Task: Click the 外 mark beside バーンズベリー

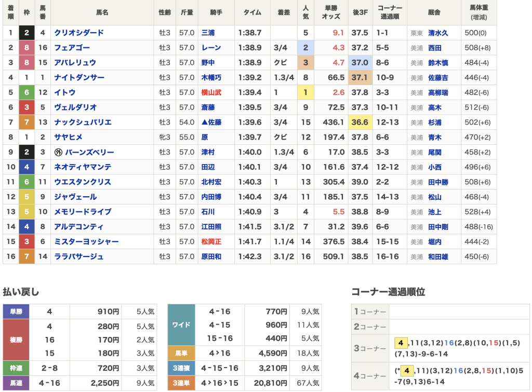Action: pyautogui.click(x=58, y=152)
